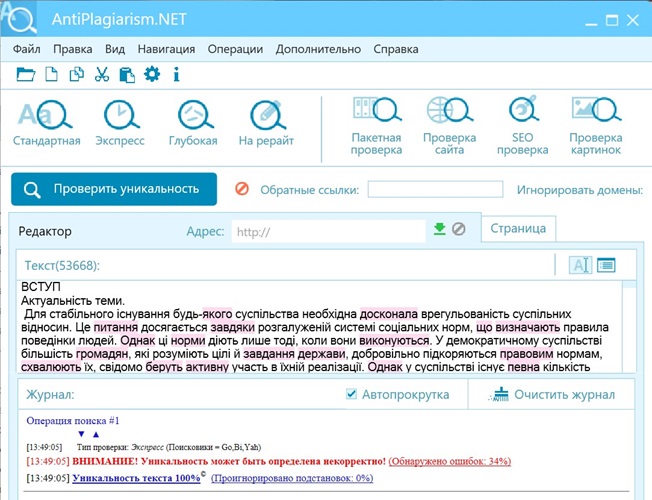Start Глубокая check mode
Image resolution: width=652 pixels, height=500 pixels.
coord(193,124)
